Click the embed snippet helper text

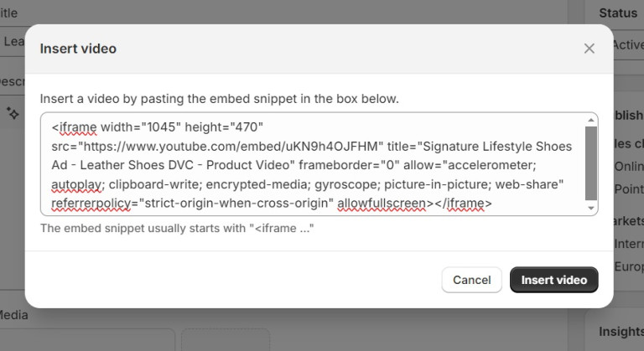point(177,228)
